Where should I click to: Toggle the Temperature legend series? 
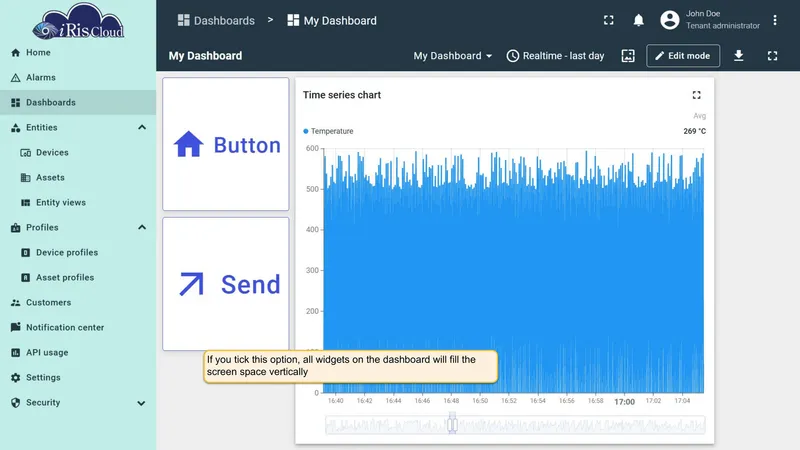pyautogui.click(x=328, y=131)
